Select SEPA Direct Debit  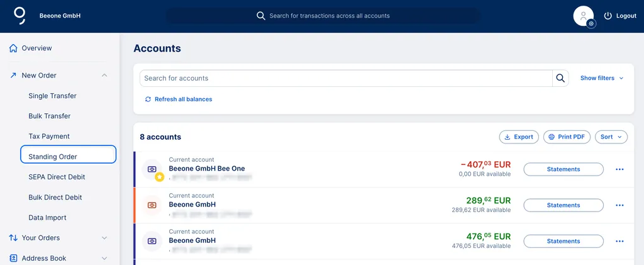57,177
